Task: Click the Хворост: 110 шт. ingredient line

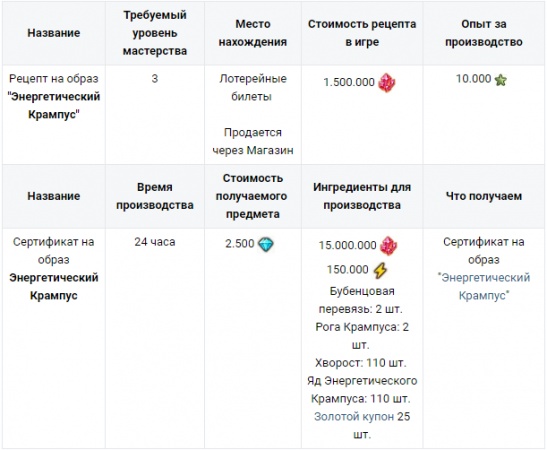Action: (361, 363)
